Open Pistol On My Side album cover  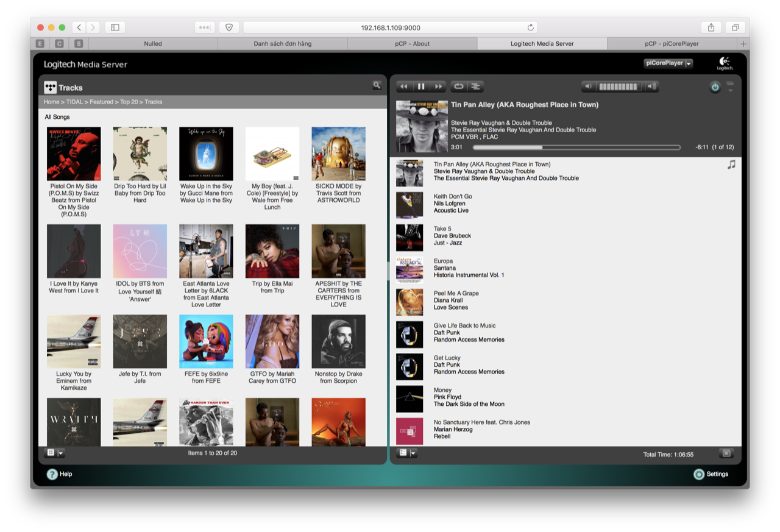pyautogui.click(x=74, y=154)
